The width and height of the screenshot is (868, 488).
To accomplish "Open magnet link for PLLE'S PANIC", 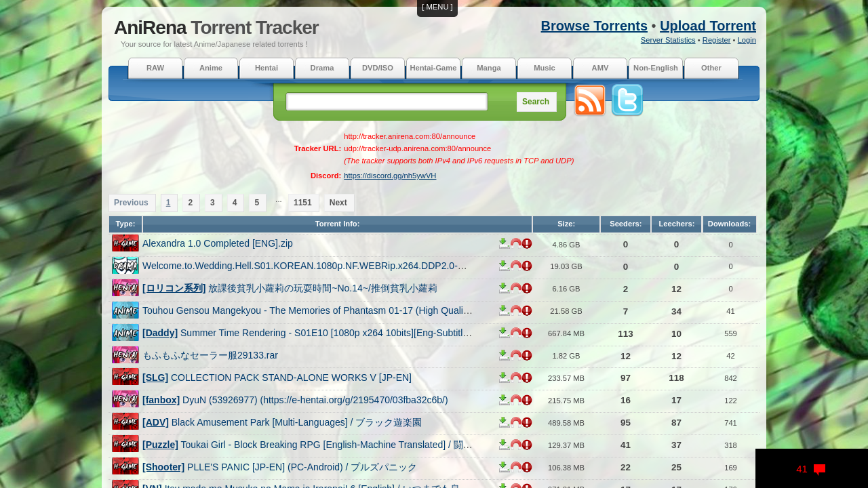I will click(x=516, y=467).
